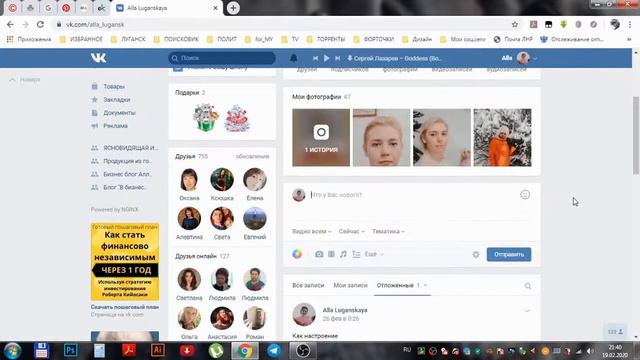The image size is (640, 360).
Task: Click the 'Как стать финансово независимым' ad banner
Action: [125, 262]
